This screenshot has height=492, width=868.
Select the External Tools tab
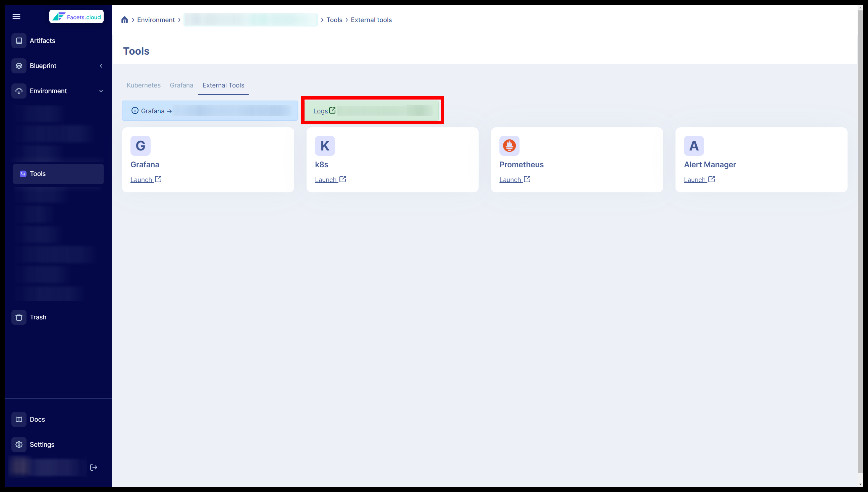[x=223, y=85]
